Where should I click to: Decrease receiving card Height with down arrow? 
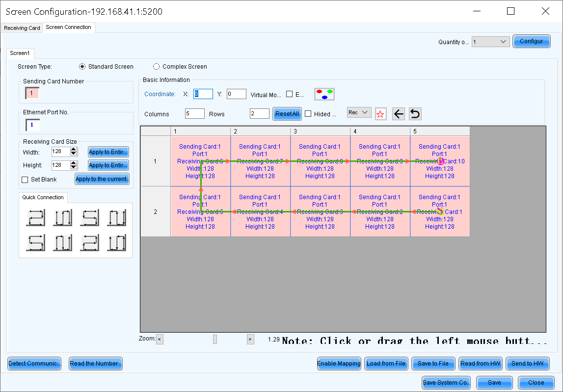pos(74,167)
